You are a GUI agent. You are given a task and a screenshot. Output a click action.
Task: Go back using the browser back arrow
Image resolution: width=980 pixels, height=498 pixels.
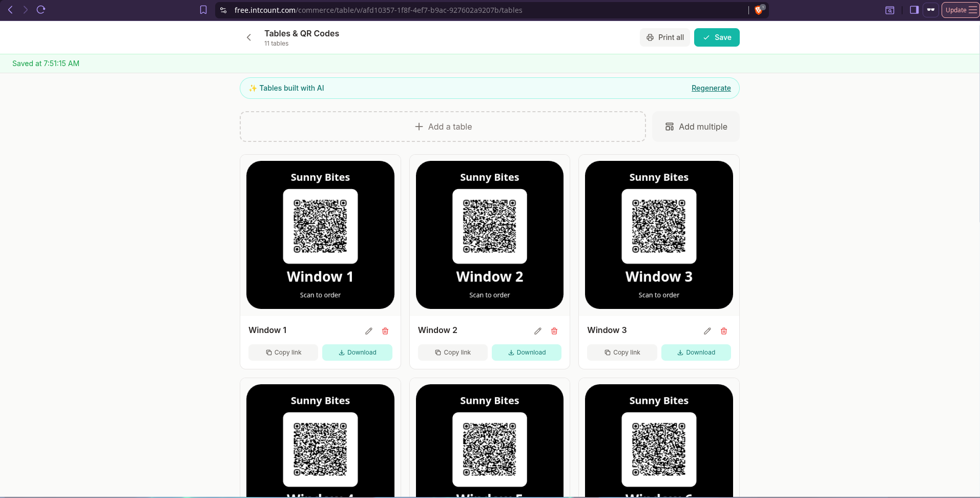click(x=10, y=10)
